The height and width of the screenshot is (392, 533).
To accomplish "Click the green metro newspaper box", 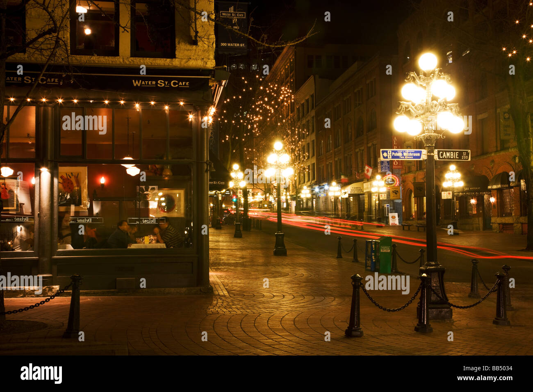I will tap(385, 255).
